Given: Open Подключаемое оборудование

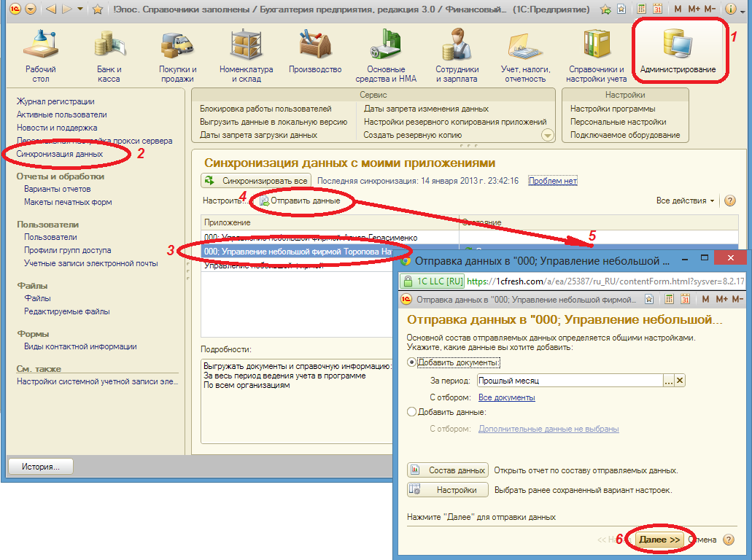Looking at the screenshot, I should point(625,135).
